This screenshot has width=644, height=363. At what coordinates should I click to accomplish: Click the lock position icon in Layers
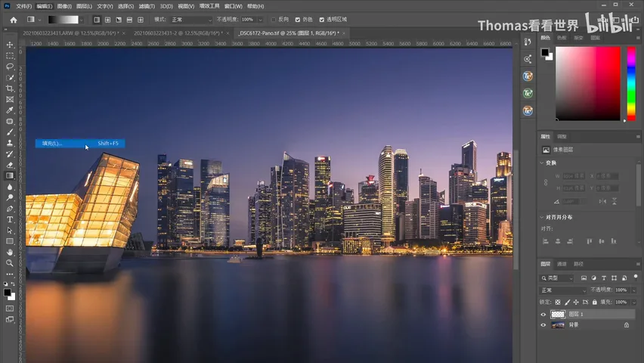[x=576, y=302]
